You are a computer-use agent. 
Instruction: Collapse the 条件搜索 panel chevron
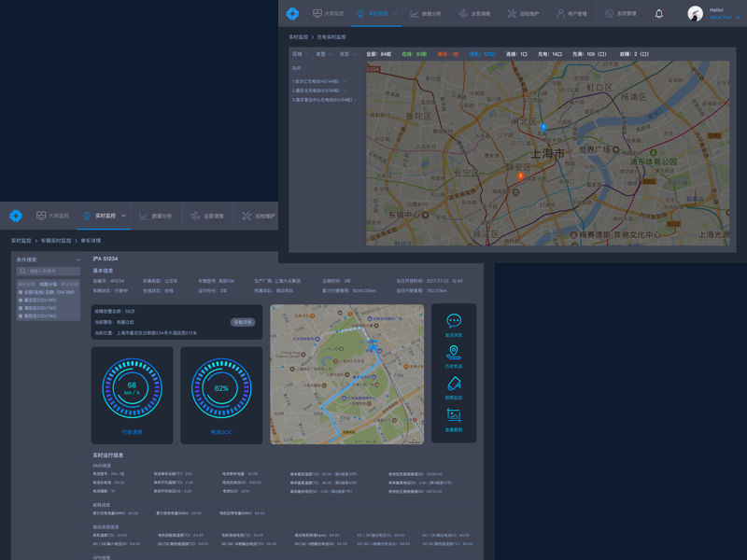78,260
